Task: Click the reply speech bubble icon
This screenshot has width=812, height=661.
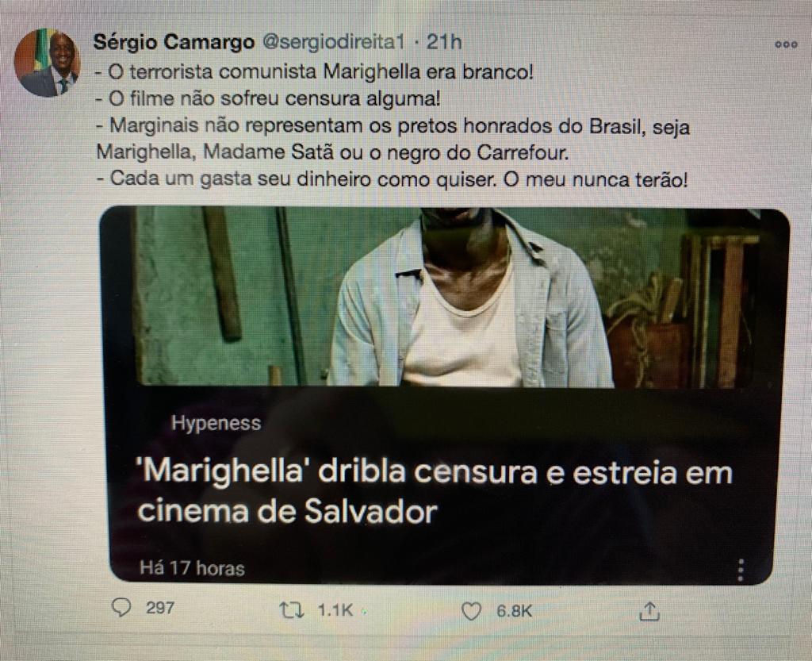Action: 121,608
